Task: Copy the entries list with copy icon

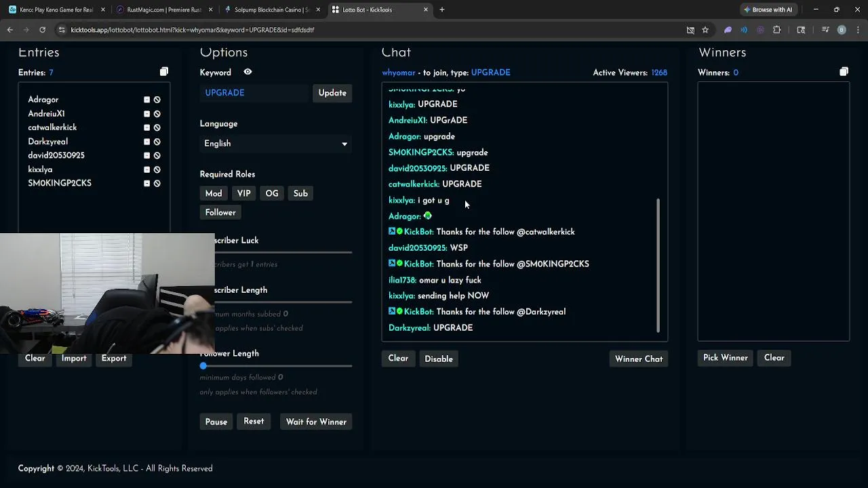Action: click(x=164, y=72)
